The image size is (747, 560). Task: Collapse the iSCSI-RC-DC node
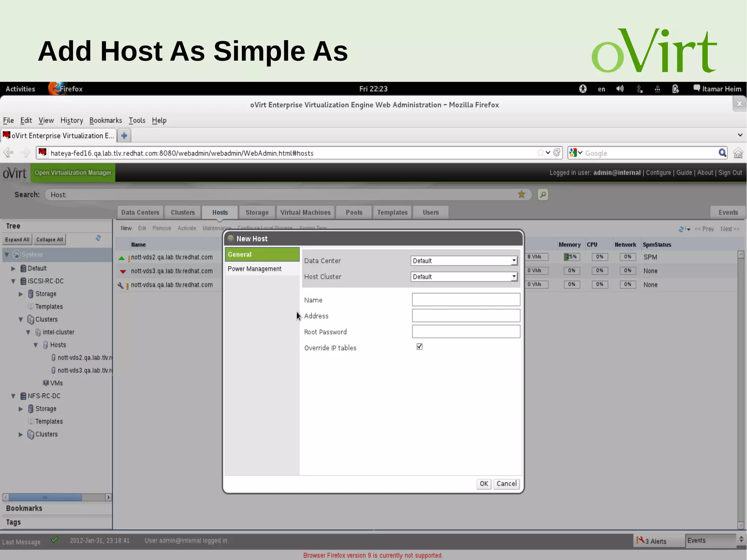[13, 281]
